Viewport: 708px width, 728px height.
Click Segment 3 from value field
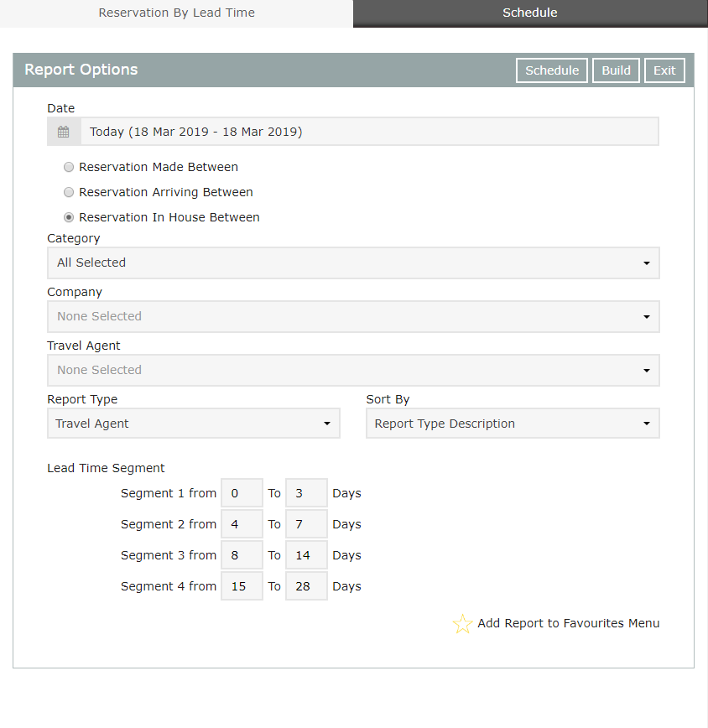pos(242,555)
